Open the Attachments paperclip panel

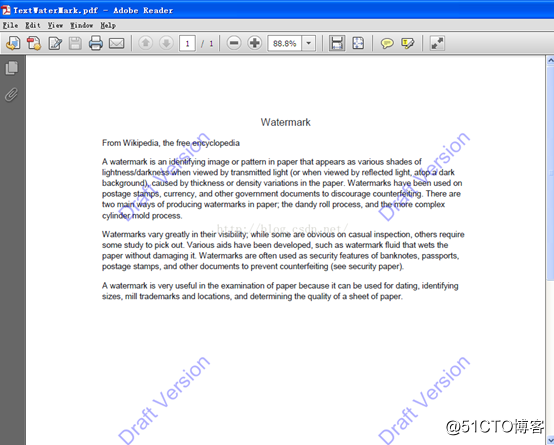point(11,94)
